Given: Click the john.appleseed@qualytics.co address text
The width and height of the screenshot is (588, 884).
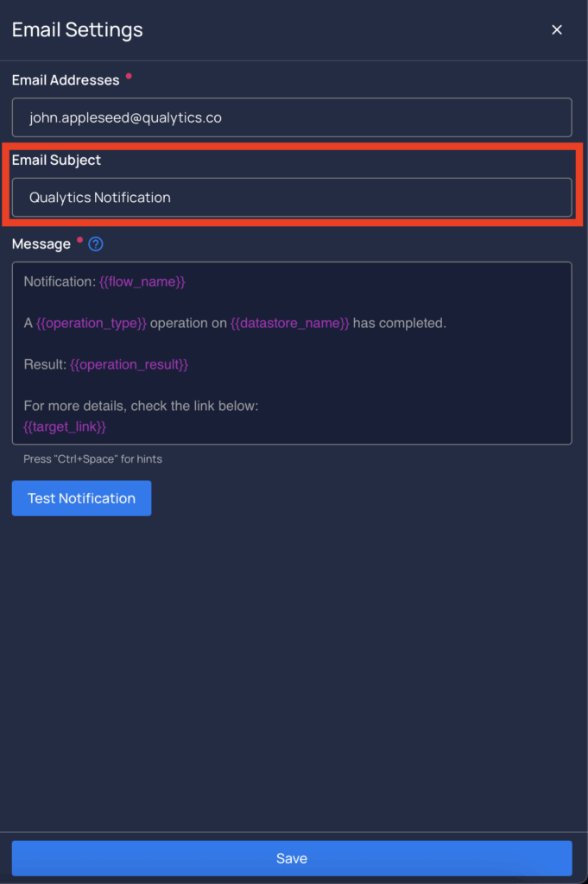Looking at the screenshot, I should 125,117.
